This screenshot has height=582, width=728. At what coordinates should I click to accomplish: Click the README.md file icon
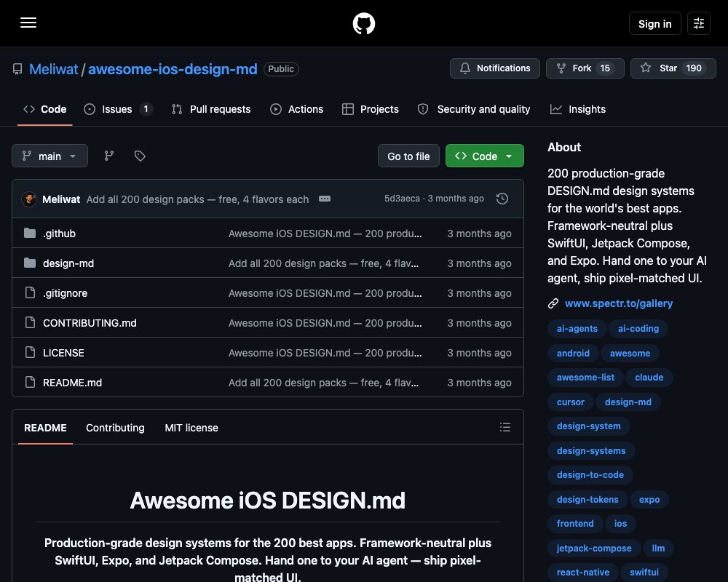(x=30, y=383)
